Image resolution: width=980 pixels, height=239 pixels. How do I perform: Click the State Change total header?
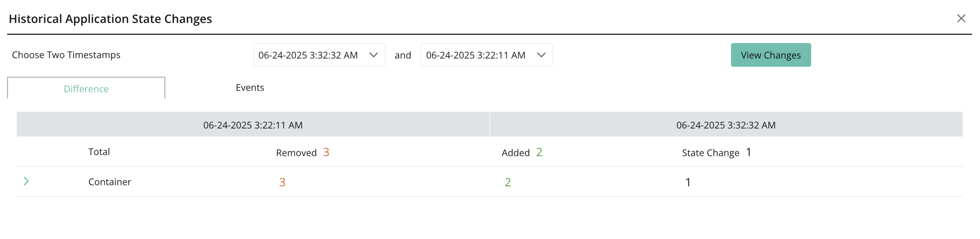[716, 153]
